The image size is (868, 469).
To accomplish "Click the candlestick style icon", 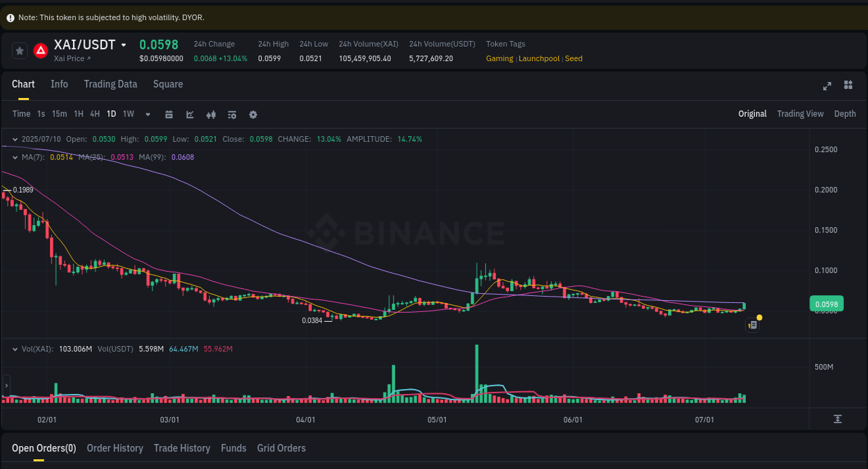I will [x=211, y=114].
